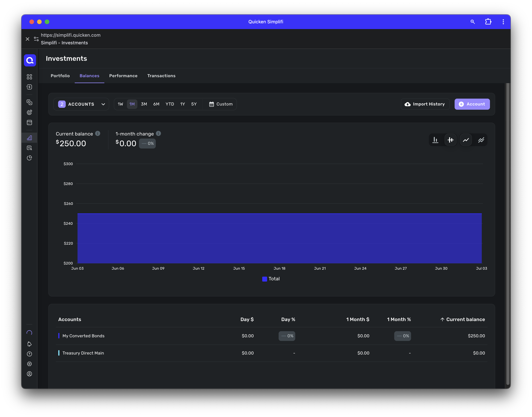Open the help question mark icon
This screenshot has width=532, height=417.
point(29,354)
